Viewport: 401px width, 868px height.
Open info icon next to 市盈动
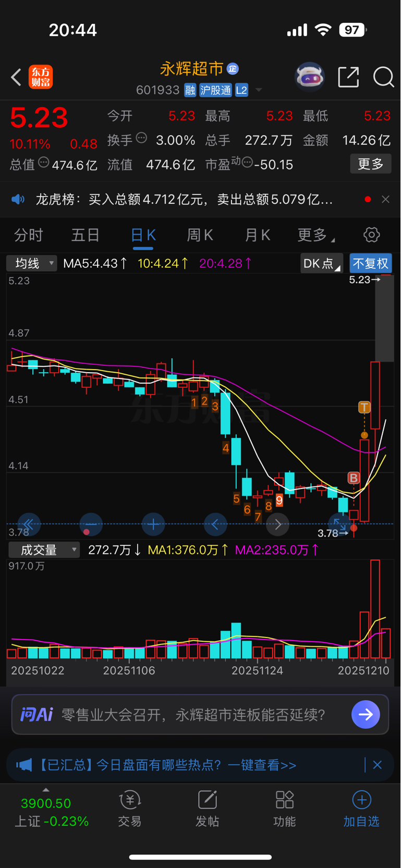247,163
